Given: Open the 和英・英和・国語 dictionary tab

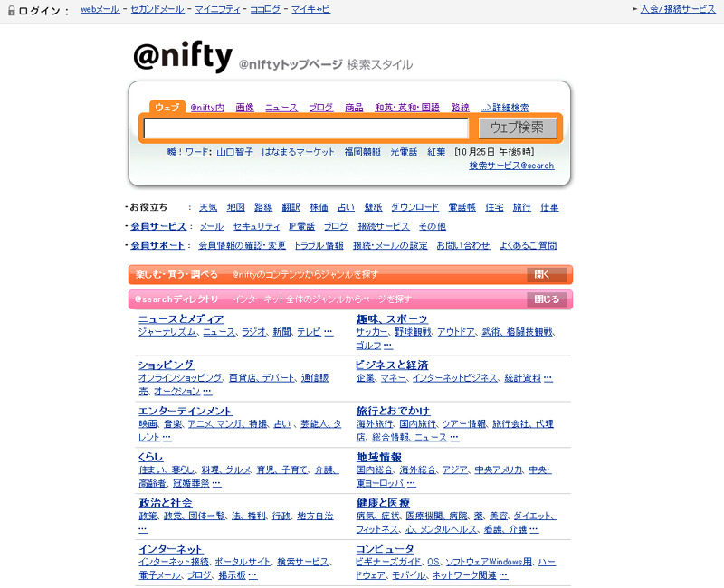Looking at the screenshot, I should (407, 108).
